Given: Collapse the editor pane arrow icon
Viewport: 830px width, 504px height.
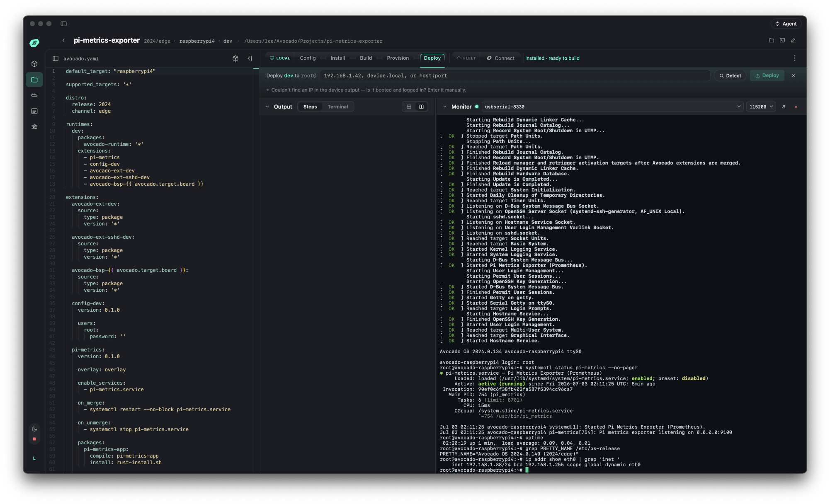Looking at the screenshot, I should coord(250,58).
